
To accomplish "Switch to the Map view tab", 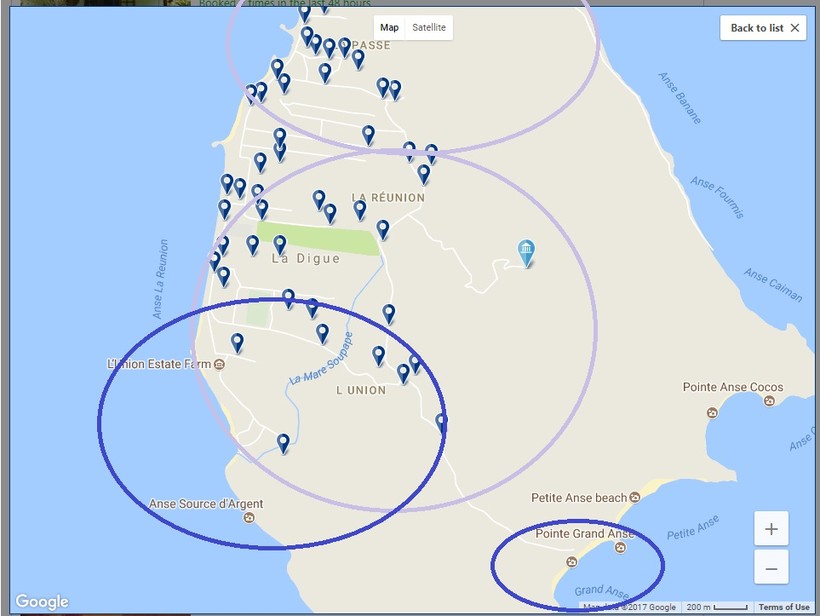I will click(389, 28).
